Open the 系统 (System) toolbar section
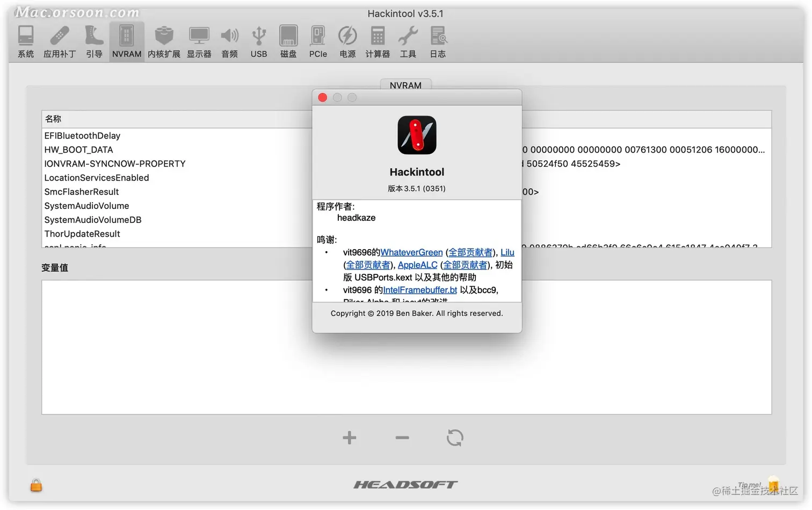This screenshot has height=510, width=812. (26, 41)
